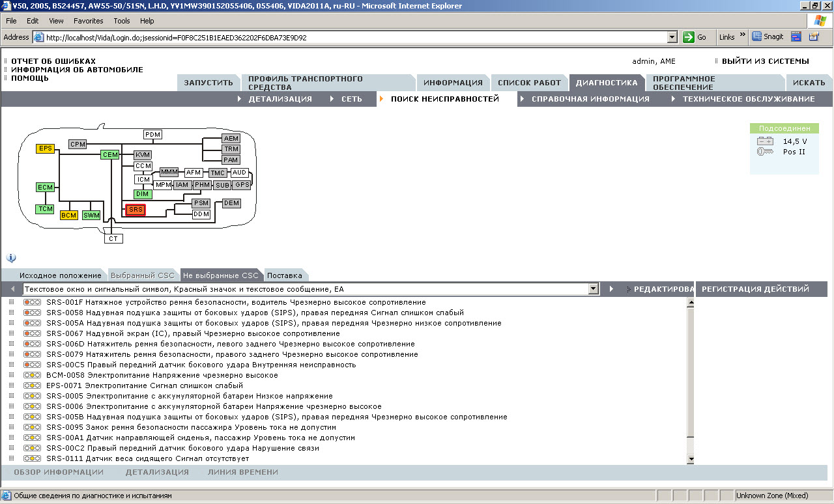Image resolution: width=834 pixels, height=504 pixels.
Task: Select the green CEM module node
Action: pos(110,154)
